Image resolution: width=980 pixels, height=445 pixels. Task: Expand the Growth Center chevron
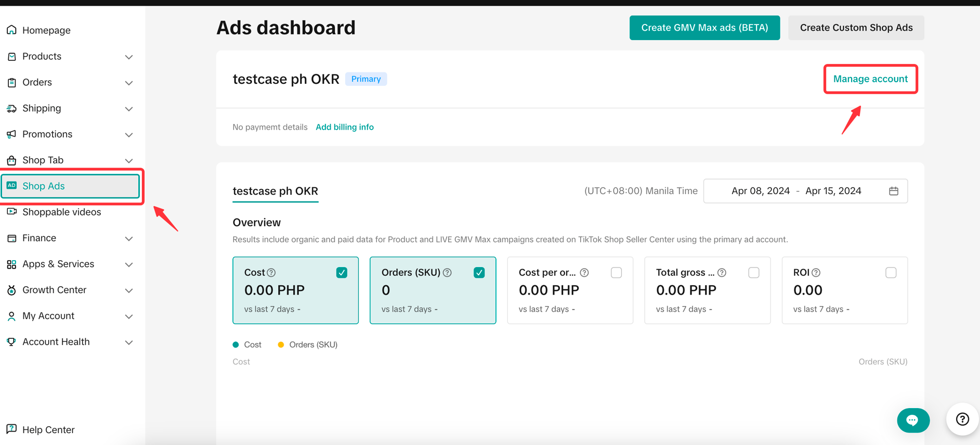click(x=129, y=290)
